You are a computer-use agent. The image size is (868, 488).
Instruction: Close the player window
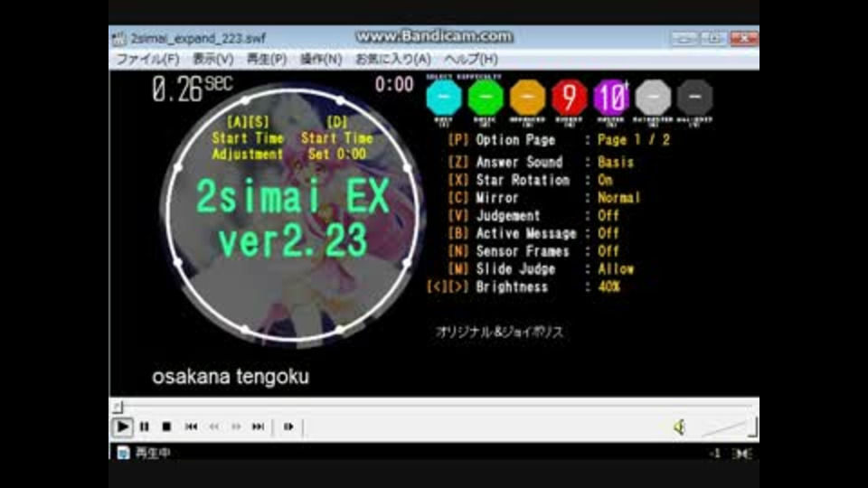744,38
